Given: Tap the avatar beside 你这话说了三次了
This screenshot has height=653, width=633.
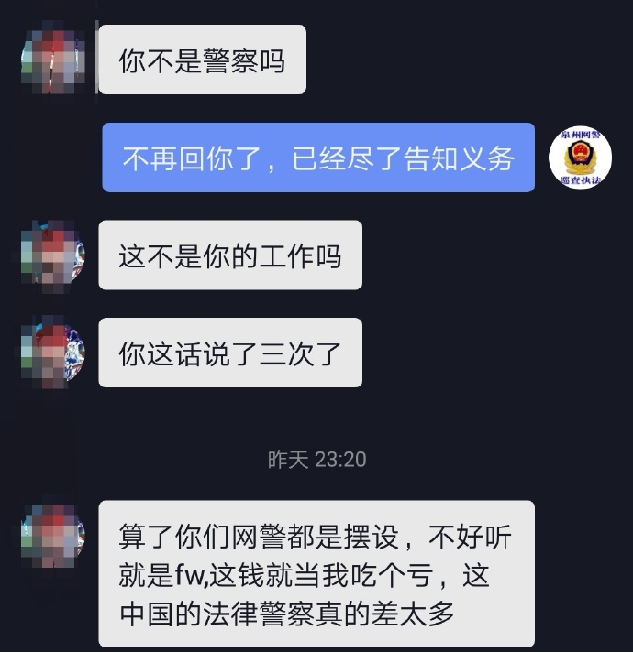Looking at the screenshot, I should click(53, 352).
